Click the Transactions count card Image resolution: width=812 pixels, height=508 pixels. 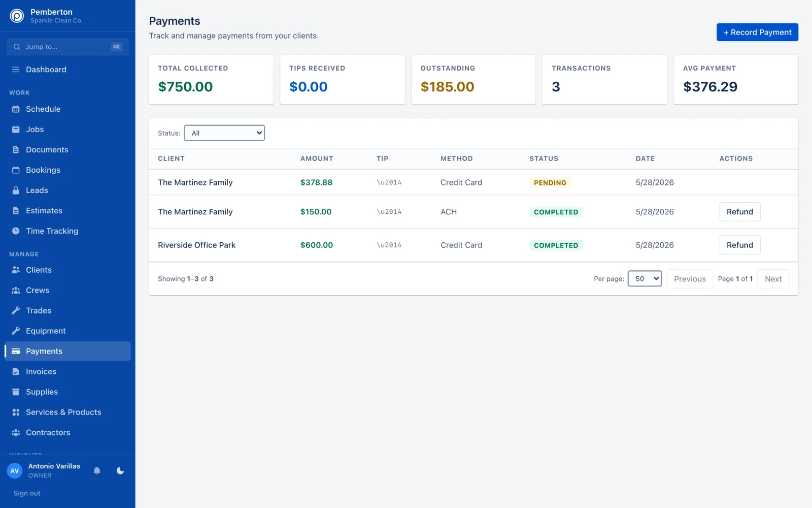coord(604,80)
